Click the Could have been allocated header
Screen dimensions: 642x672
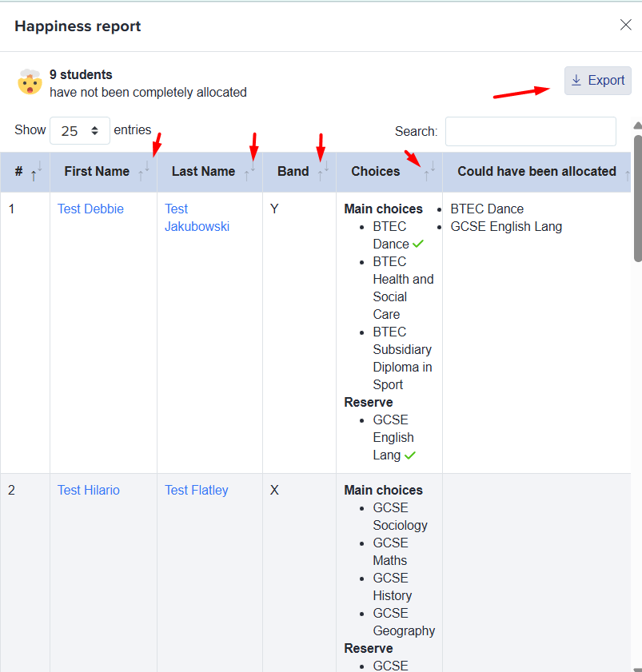tap(536, 171)
